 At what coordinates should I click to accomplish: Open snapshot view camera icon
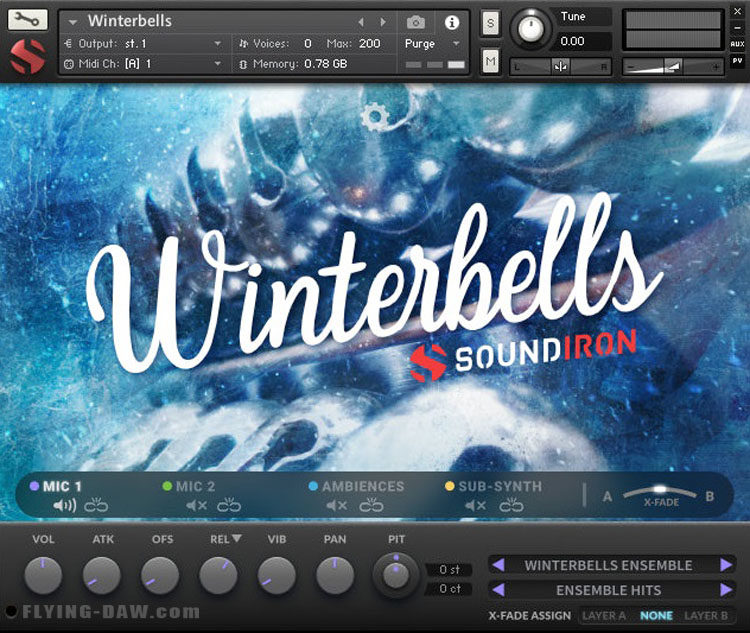pyautogui.click(x=416, y=22)
